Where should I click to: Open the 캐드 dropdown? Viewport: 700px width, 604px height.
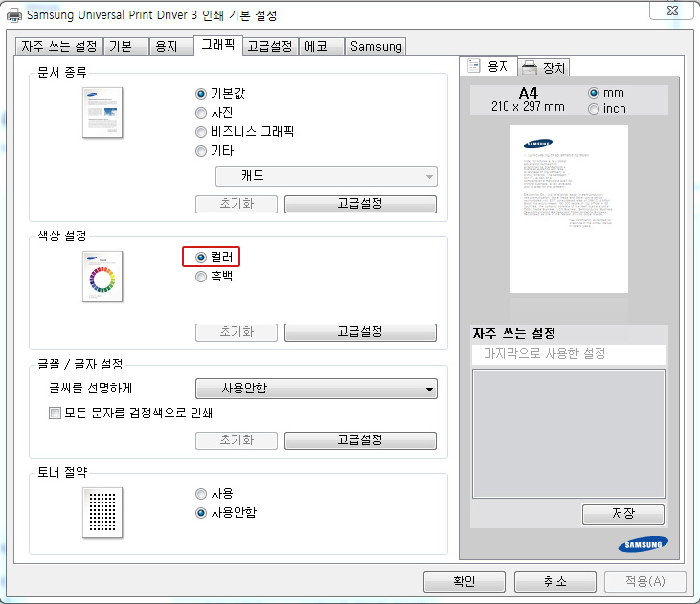(x=326, y=176)
